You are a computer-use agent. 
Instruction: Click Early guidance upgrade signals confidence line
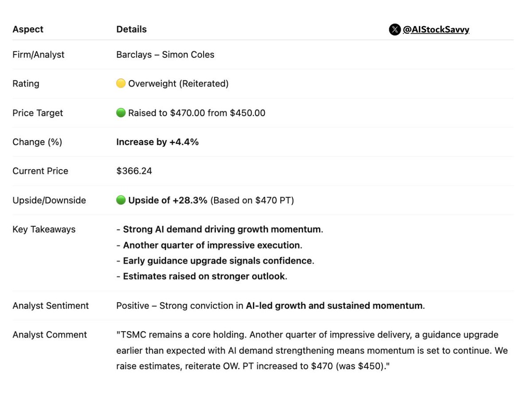click(x=217, y=261)
